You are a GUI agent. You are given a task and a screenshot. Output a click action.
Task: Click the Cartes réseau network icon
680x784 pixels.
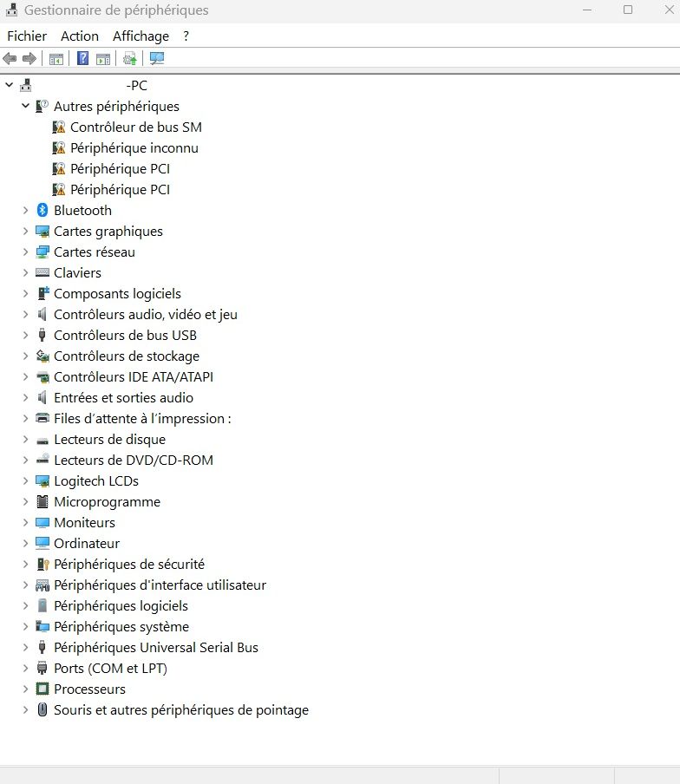(x=42, y=252)
